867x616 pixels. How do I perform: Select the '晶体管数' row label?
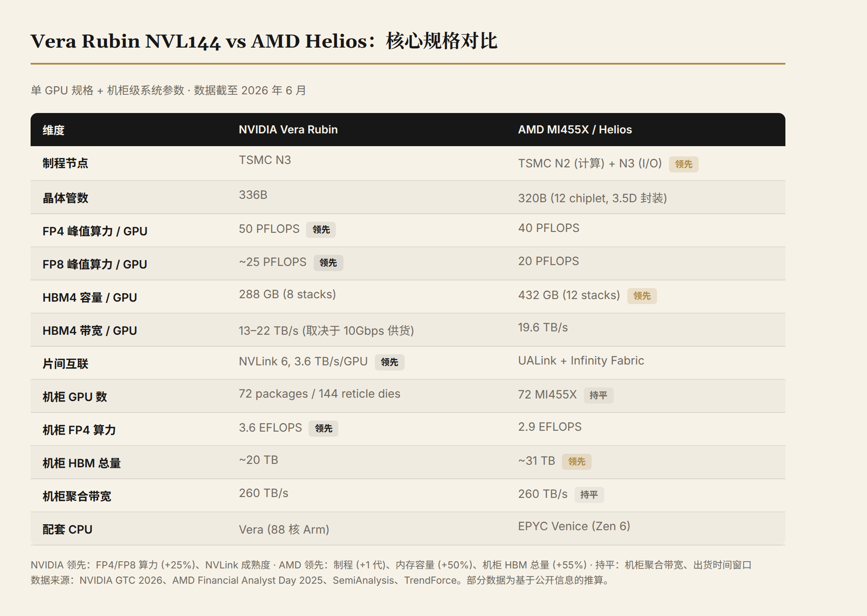click(x=65, y=198)
